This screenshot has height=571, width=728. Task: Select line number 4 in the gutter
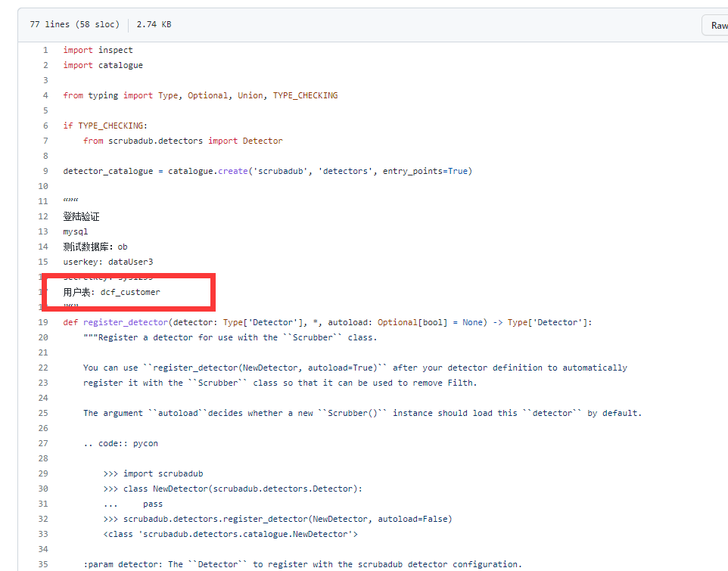point(45,95)
